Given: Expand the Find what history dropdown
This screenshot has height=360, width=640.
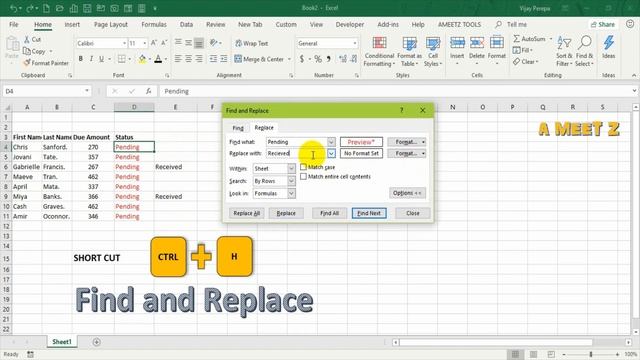Looking at the screenshot, I should (x=331, y=142).
